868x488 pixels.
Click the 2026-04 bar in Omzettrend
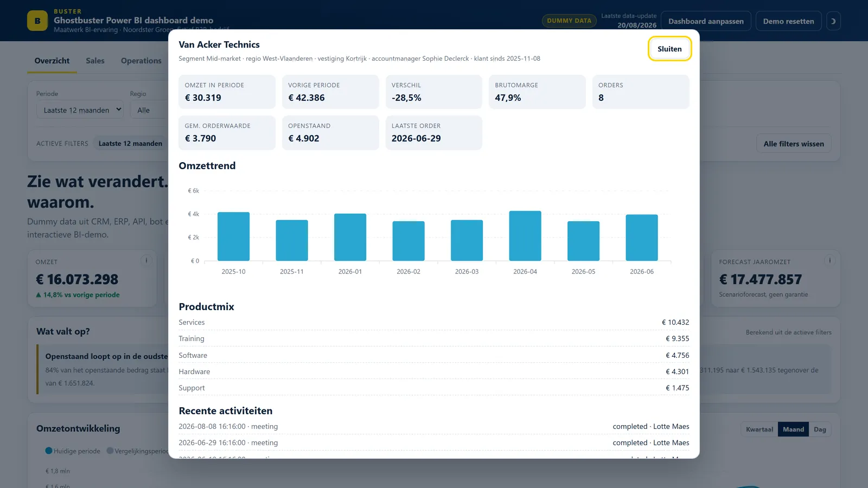point(525,236)
